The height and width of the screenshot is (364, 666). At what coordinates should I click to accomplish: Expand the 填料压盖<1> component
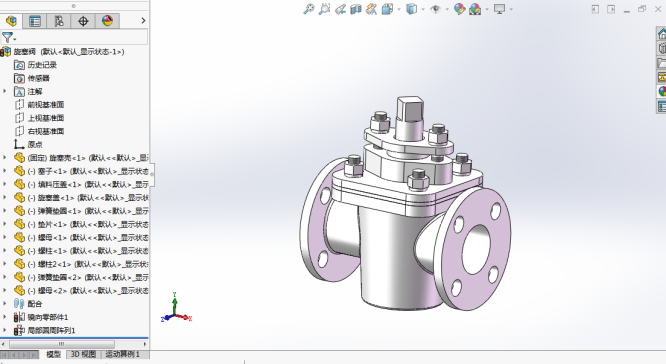(5, 184)
